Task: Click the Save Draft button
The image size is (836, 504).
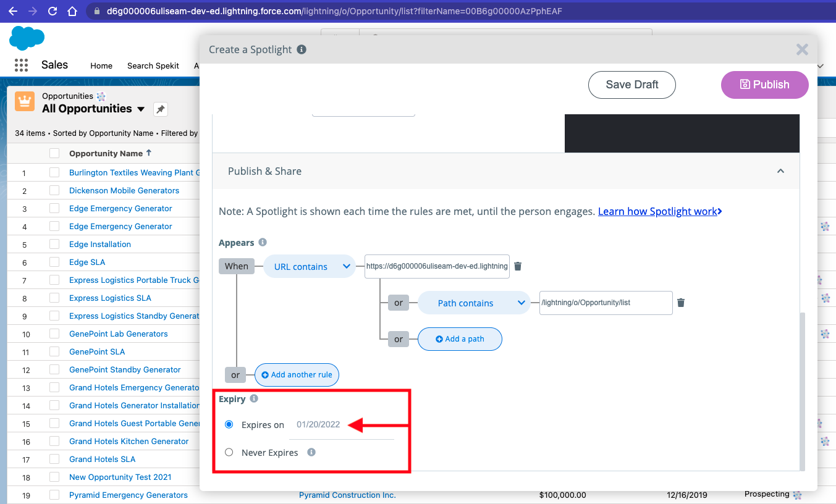Action: [632, 85]
